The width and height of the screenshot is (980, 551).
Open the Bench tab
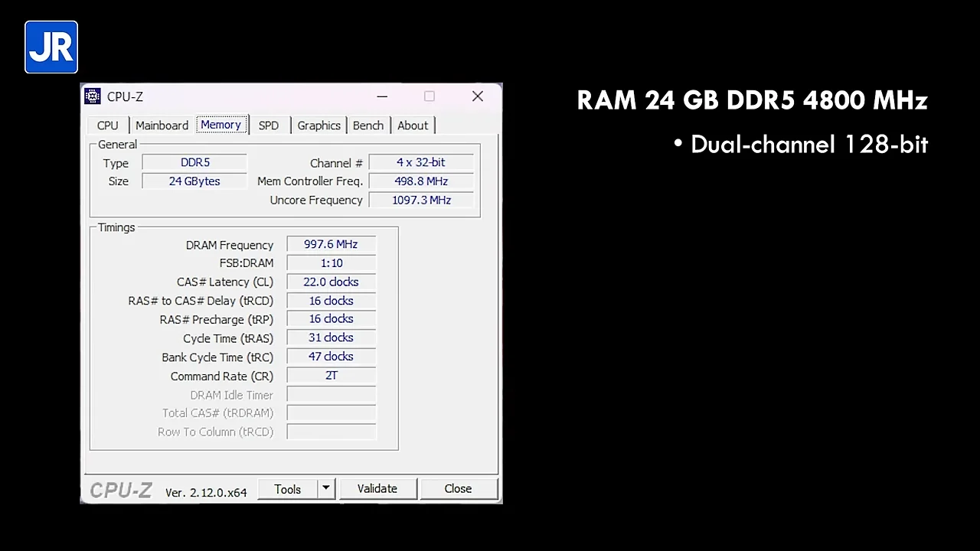367,126
